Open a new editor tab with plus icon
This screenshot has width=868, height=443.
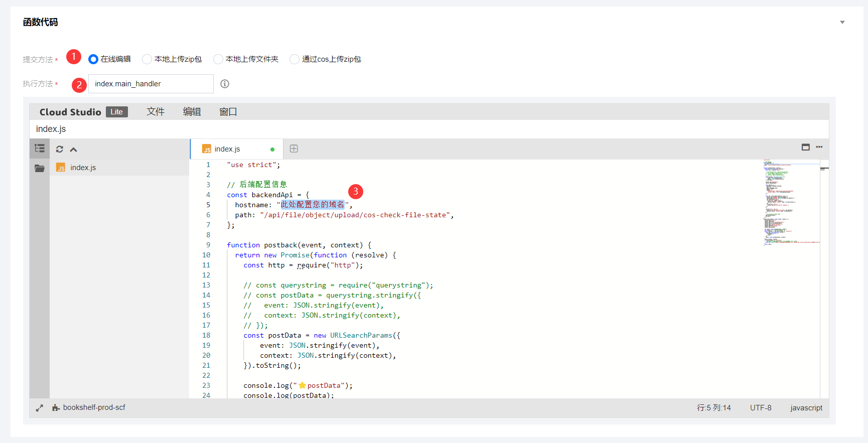point(294,149)
